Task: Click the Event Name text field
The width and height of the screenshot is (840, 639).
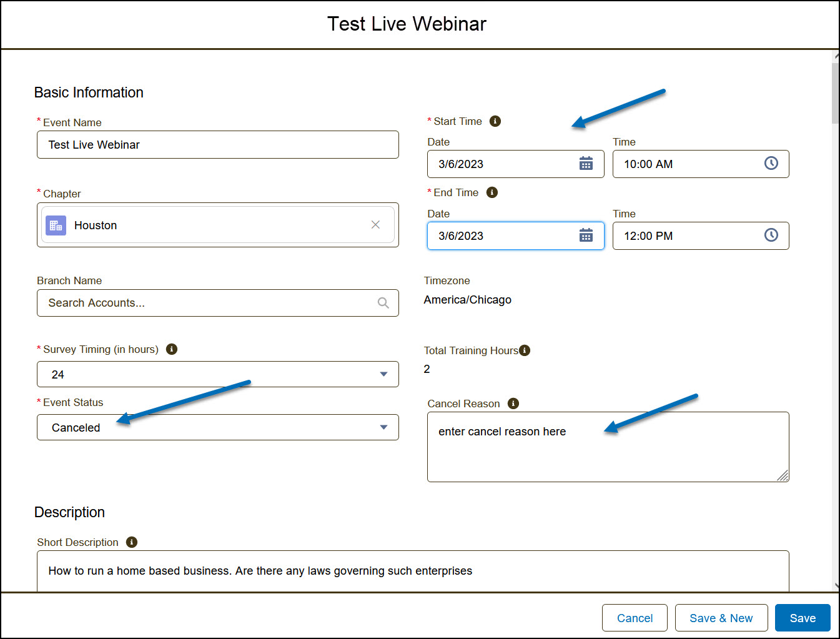Action: (217, 145)
